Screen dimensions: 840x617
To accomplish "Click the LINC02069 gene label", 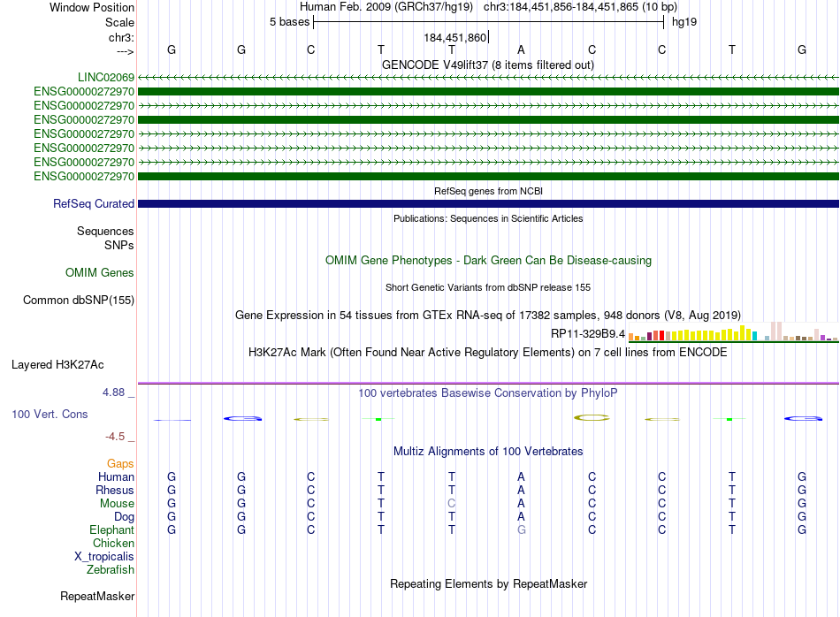I will 105,77.
